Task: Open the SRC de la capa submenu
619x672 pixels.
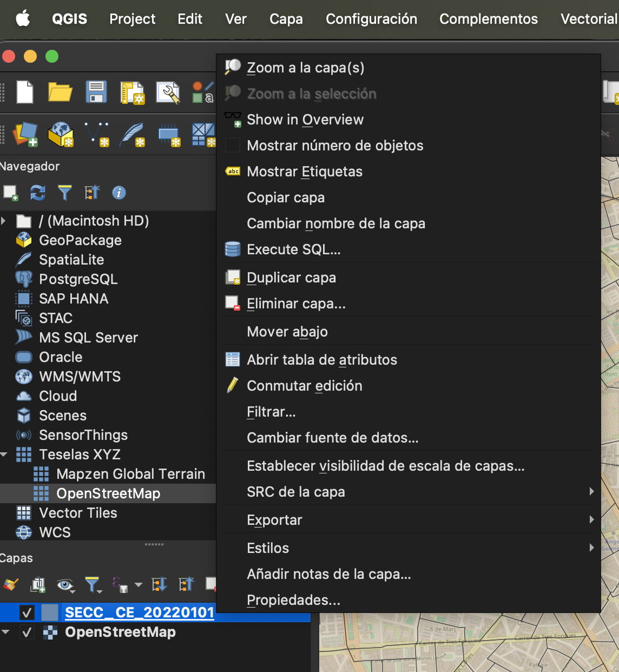Action: [x=409, y=492]
